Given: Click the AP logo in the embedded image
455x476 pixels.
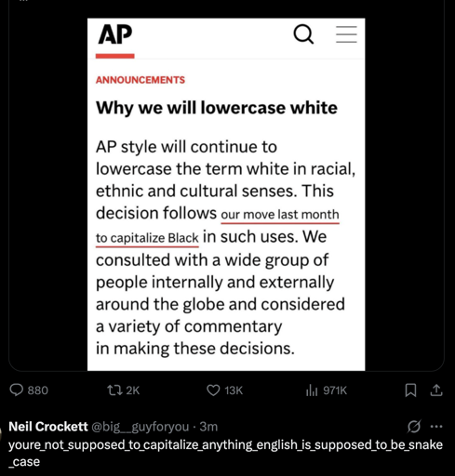Looking at the screenshot, I should point(115,34).
